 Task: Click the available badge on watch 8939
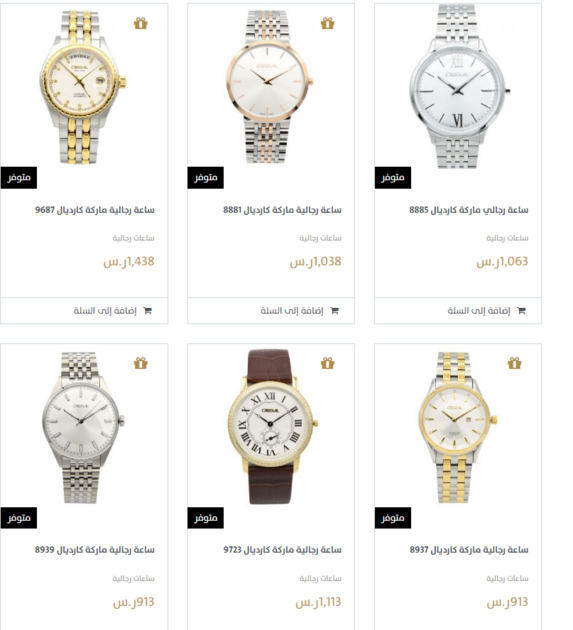19,518
